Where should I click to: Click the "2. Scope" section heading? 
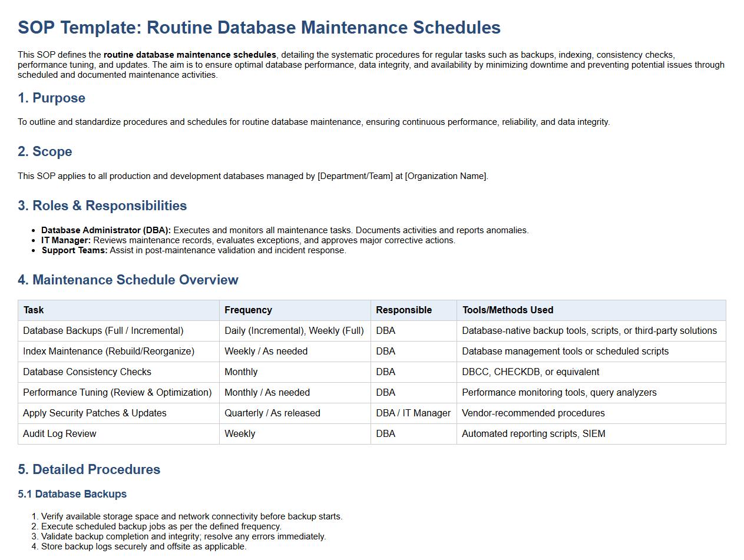(x=45, y=152)
